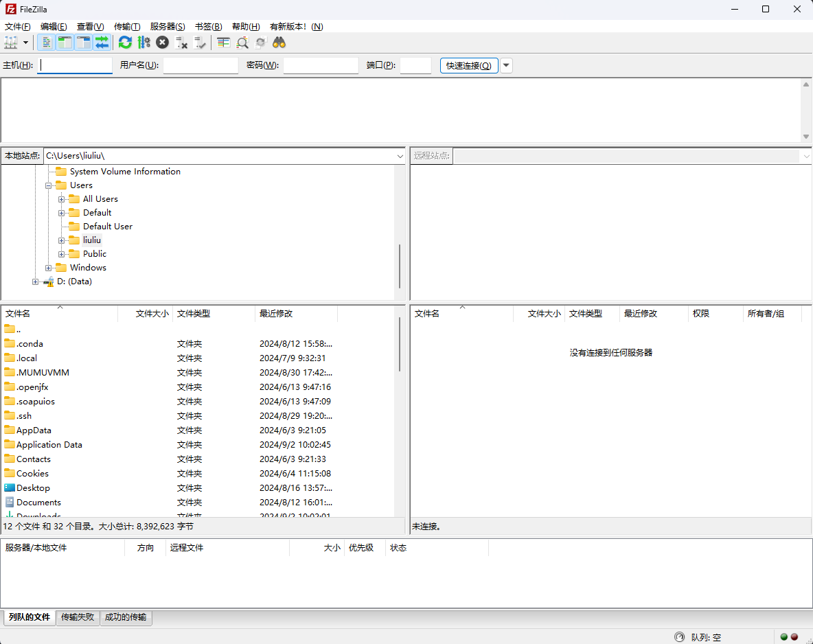This screenshot has height=644, width=813.
Task: Open the local site path dropdown
Action: pos(400,156)
